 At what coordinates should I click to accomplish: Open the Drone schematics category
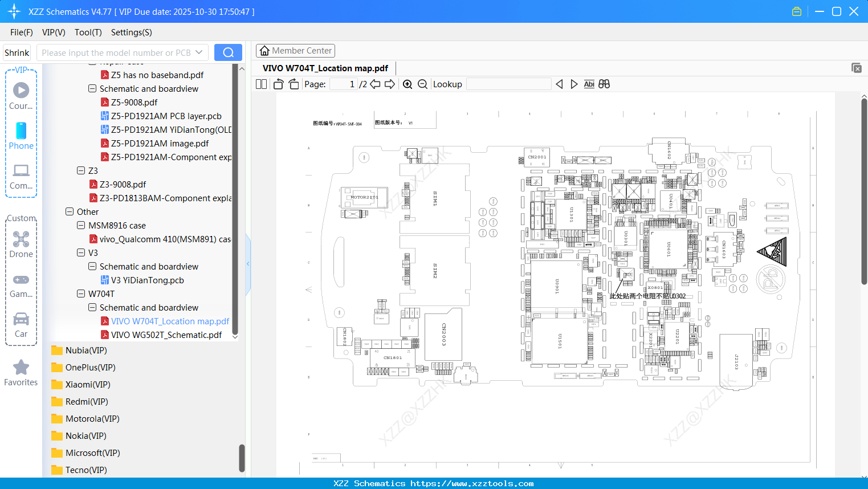click(x=21, y=244)
